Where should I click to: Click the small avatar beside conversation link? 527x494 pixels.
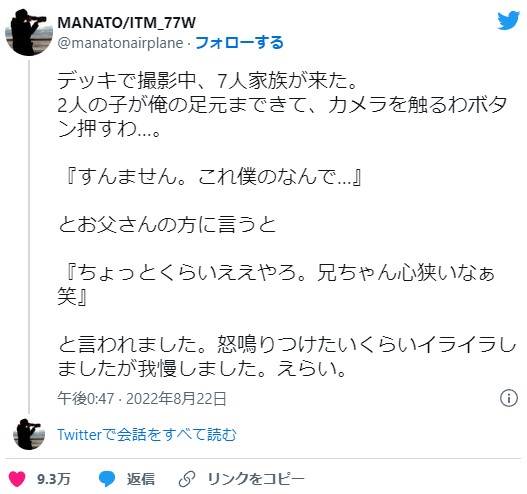pyautogui.click(x=29, y=434)
